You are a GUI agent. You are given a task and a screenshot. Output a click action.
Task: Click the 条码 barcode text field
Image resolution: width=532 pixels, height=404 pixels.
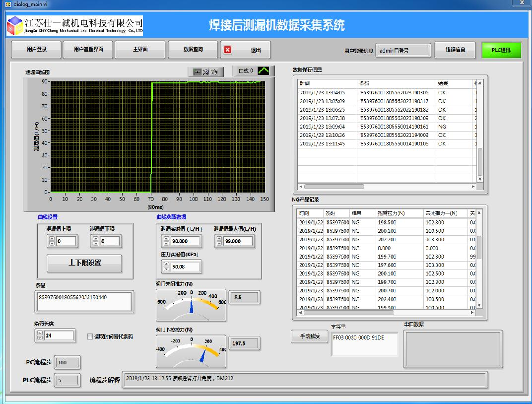(x=84, y=301)
